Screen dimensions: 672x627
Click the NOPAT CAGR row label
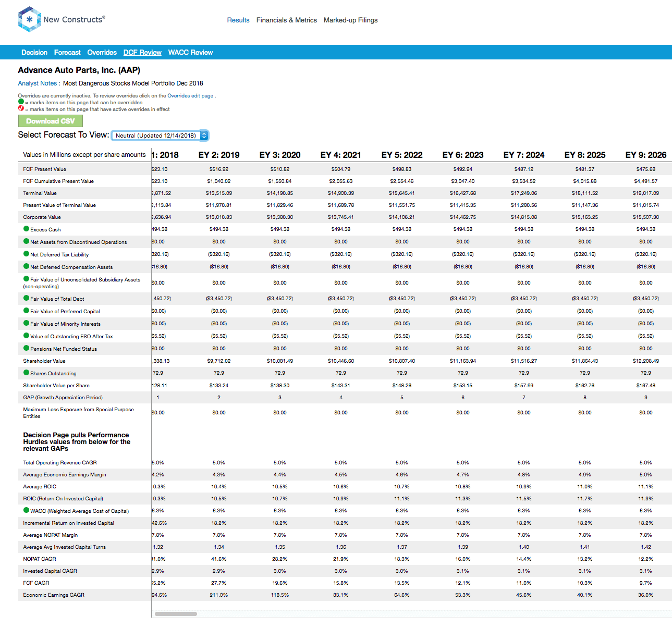40,559
